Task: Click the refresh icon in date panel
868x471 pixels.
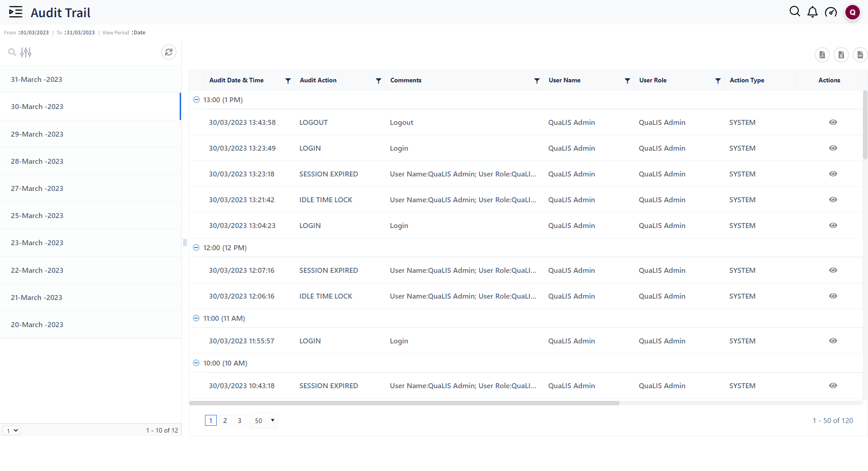Action: (x=169, y=52)
